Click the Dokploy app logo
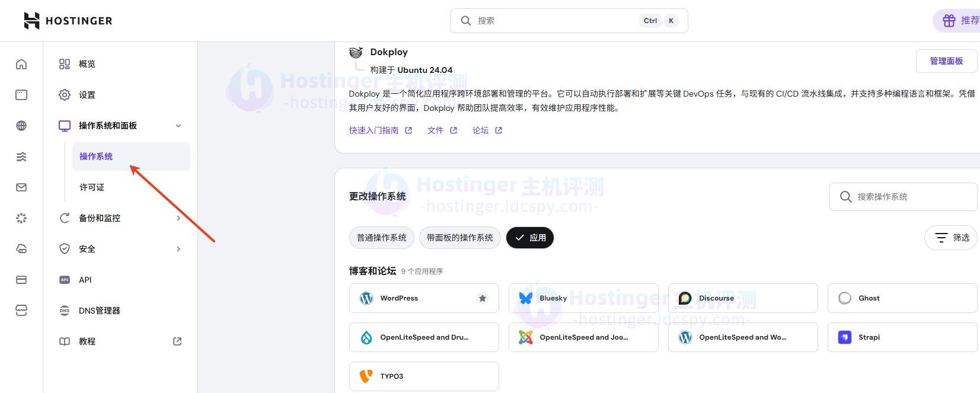Screen dimensions: 980x393 [356, 52]
